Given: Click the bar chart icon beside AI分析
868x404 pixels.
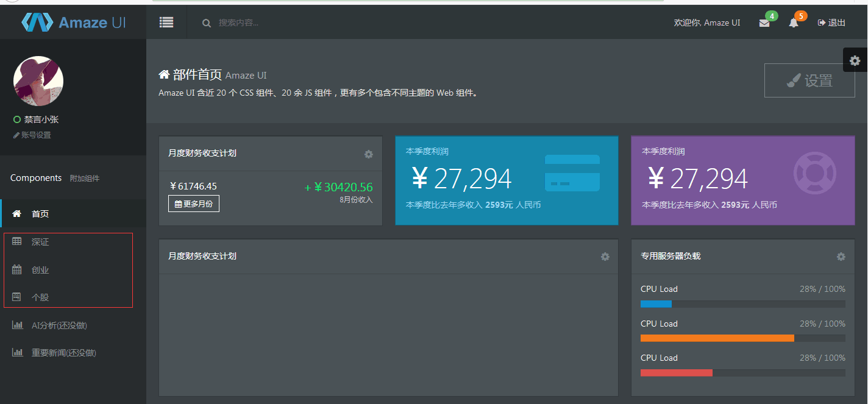Looking at the screenshot, I should [x=18, y=325].
